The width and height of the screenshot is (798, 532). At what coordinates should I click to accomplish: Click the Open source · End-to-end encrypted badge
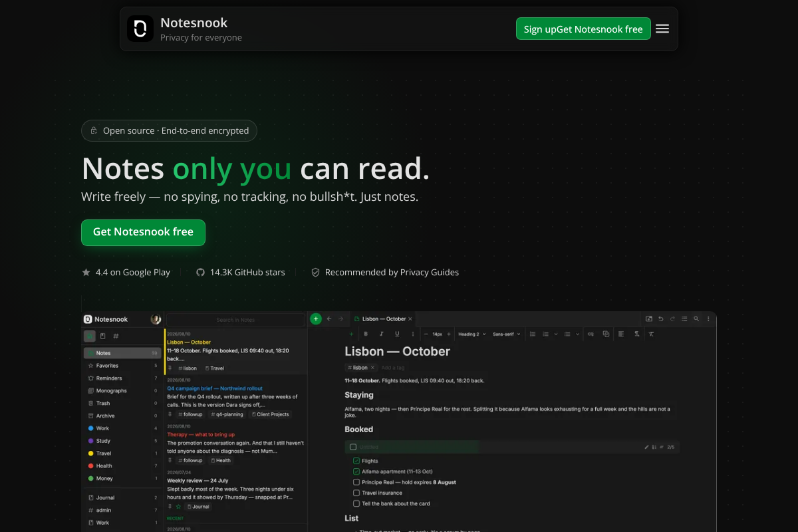(169, 130)
